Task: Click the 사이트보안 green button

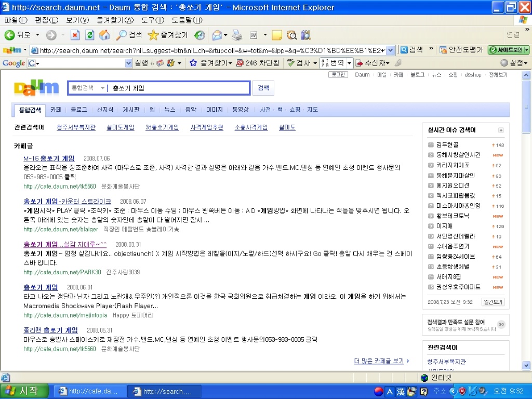Action: coord(508,50)
